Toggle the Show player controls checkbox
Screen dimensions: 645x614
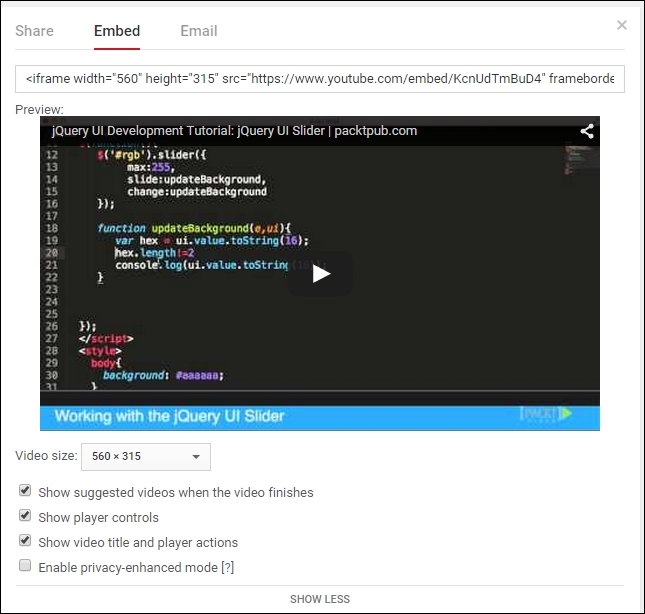tap(24, 517)
